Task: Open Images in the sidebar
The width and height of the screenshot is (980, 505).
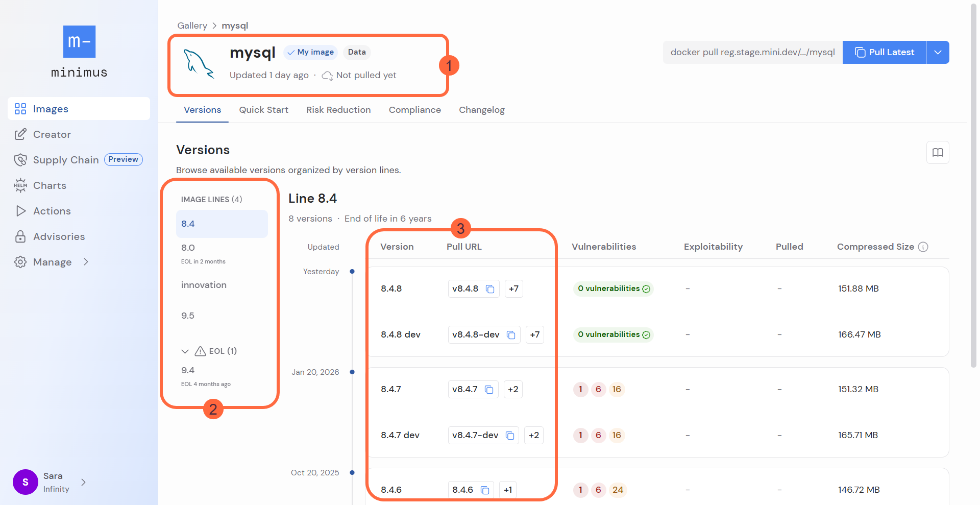Action: point(79,109)
